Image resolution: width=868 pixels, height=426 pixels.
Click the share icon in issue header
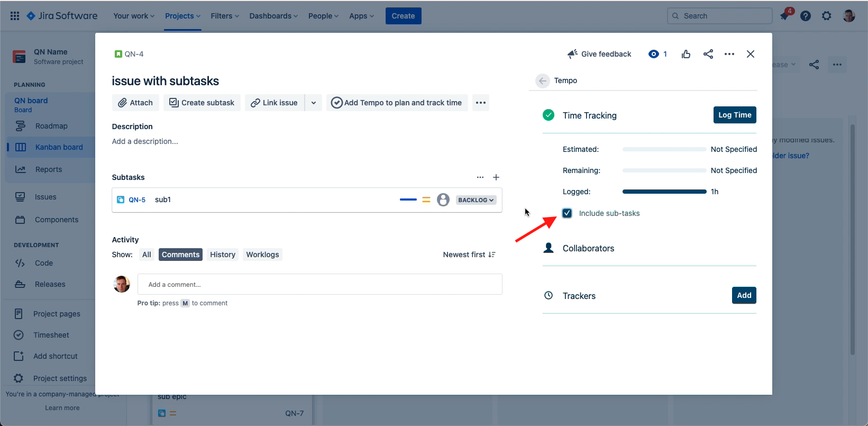pos(708,54)
